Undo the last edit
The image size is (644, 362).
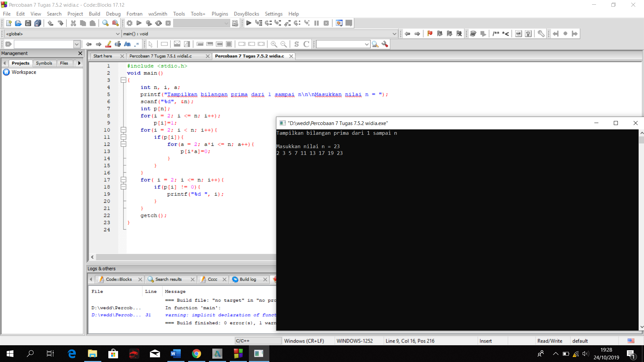click(x=51, y=23)
